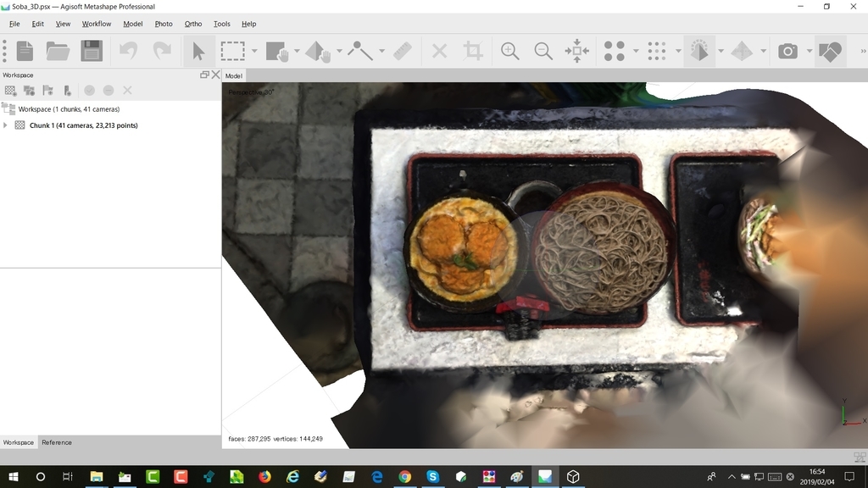Open the Photo menu
This screenshot has height=488, width=868.
164,24
